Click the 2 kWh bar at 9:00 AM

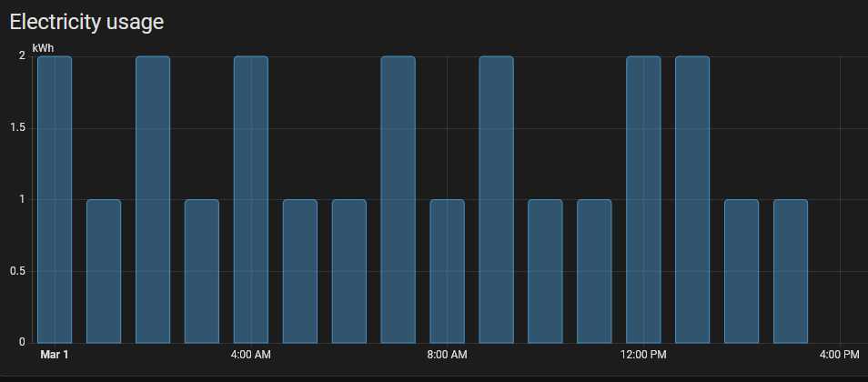pos(496,200)
